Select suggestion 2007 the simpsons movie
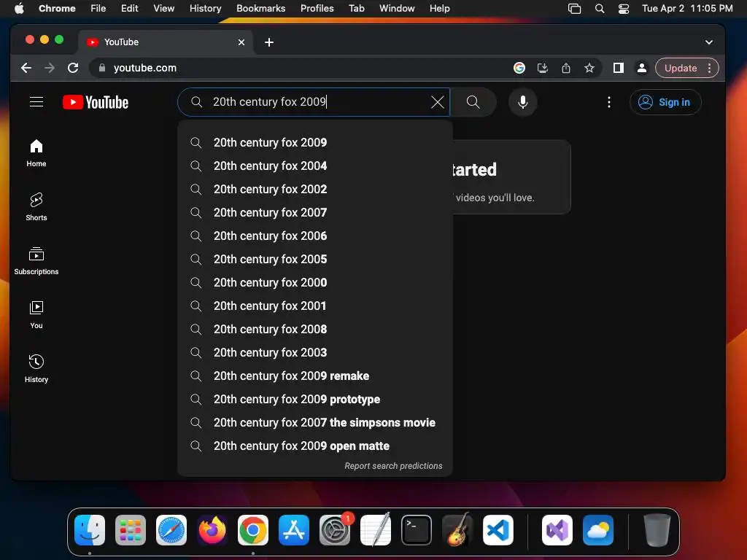This screenshot has height=560, width=747. click(x=314, y=422)
